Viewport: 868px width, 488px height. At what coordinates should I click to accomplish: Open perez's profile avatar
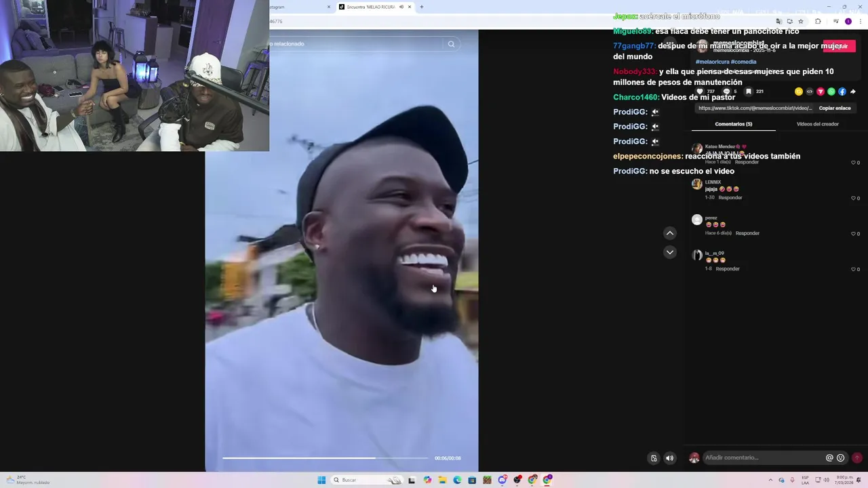(x=697, y=220)
